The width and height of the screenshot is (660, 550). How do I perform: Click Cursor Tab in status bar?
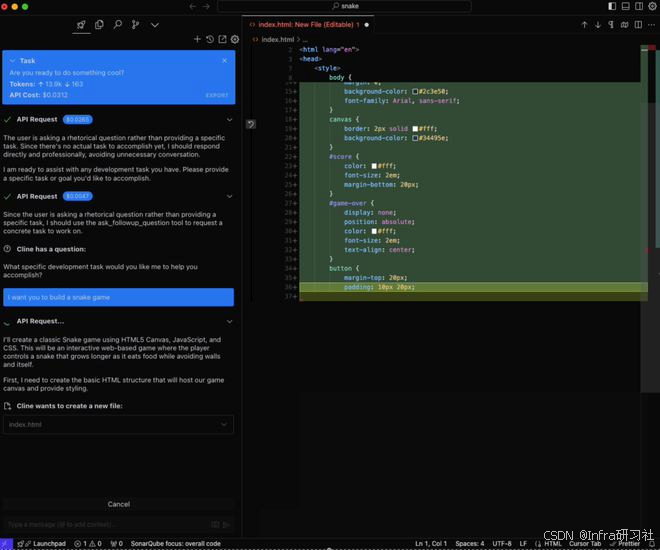(585, 544)
